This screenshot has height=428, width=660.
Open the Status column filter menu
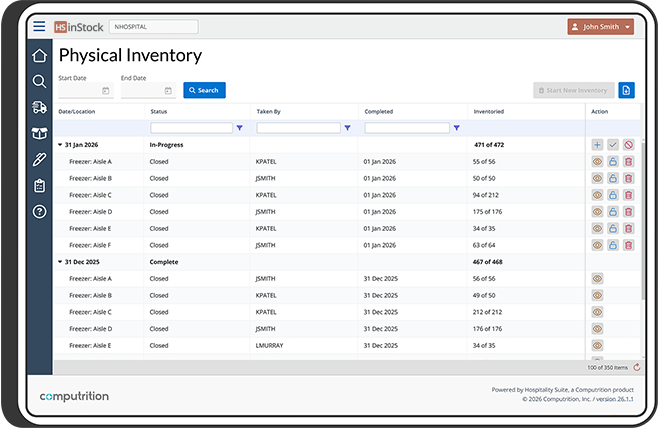pos(240,128)
